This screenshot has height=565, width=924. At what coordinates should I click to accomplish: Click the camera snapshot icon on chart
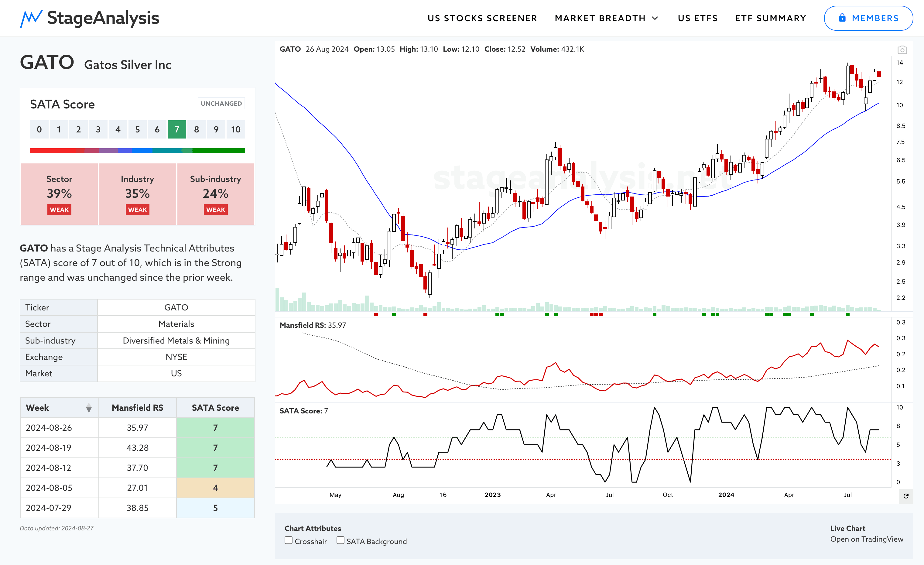(x=902, y=50)
